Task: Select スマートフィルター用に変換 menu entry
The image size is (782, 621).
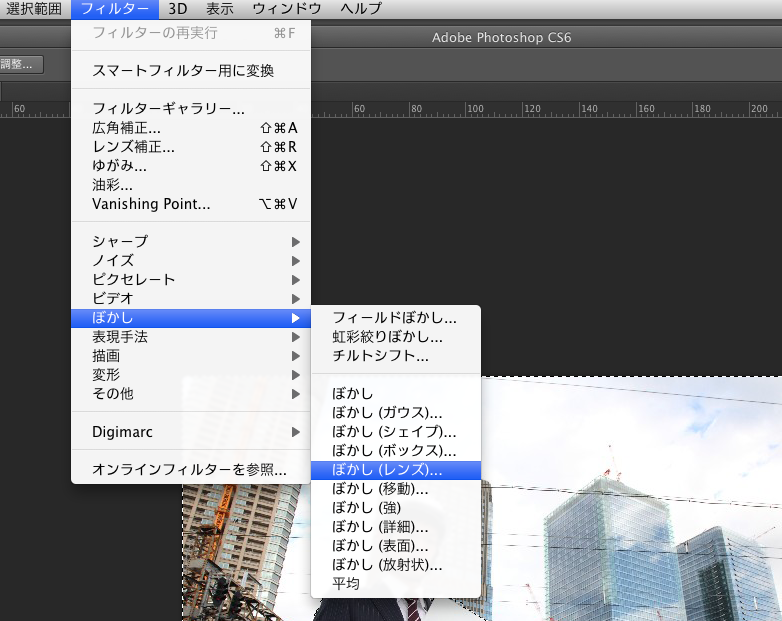Action: tap(183, 71)
